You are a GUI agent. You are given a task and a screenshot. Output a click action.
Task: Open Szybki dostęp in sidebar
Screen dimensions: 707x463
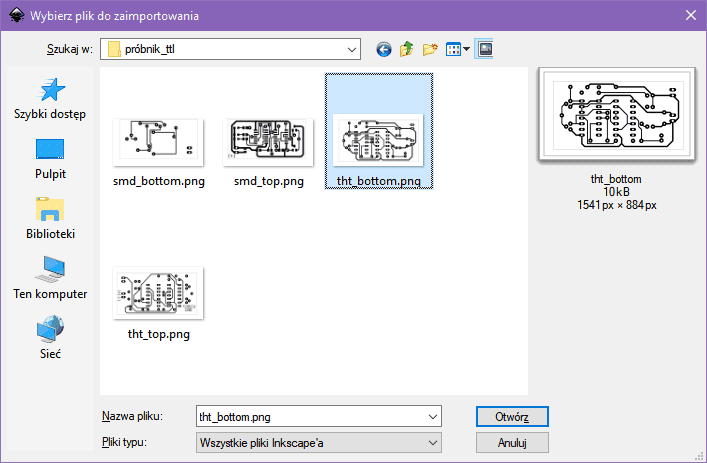pos(50,100)
